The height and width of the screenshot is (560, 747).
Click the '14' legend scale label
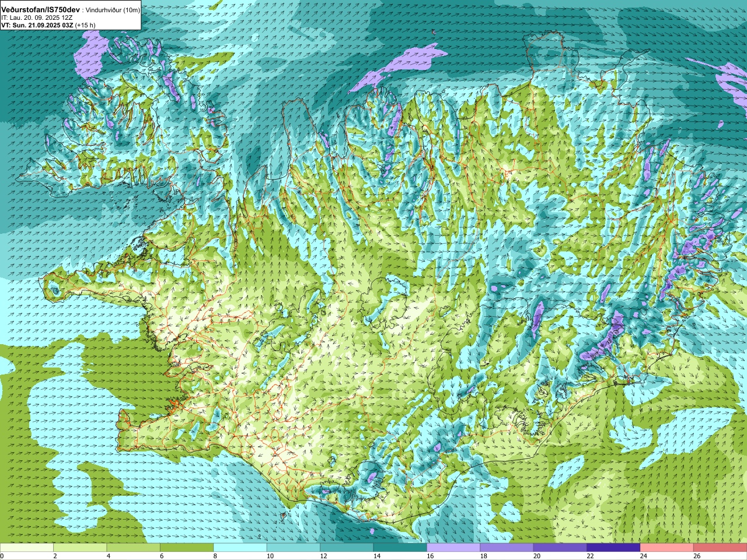(377, 556)
